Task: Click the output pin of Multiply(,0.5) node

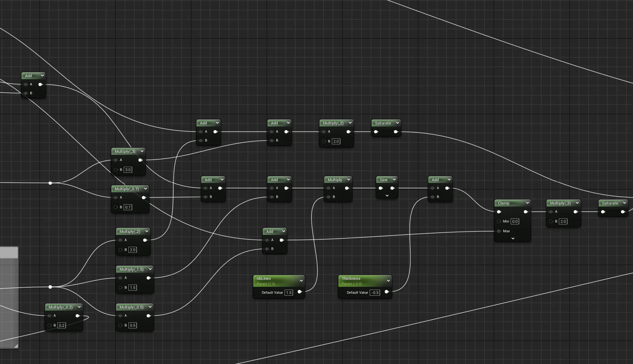Action: [x=149, y=316]
